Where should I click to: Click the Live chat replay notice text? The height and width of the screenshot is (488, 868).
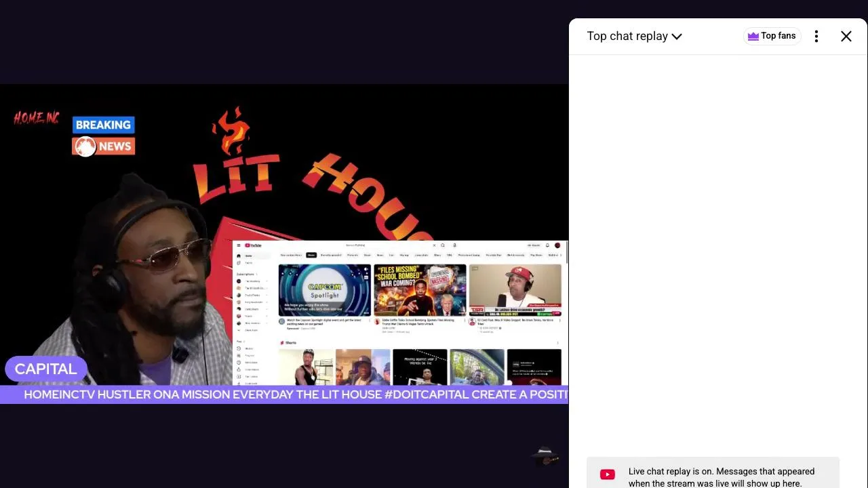(x=722, y=477)
